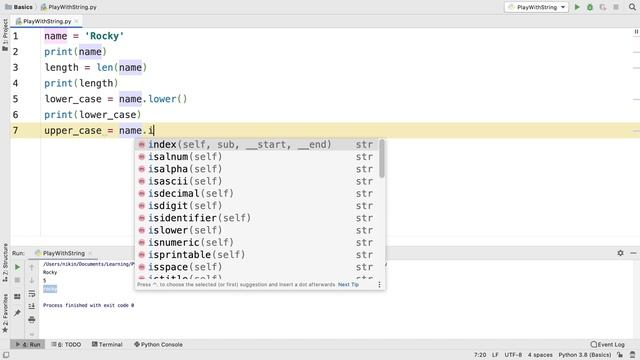Pin the Run tab with pin icon
The width and height of the screenshot is (640, 360).
pos(17,313)
